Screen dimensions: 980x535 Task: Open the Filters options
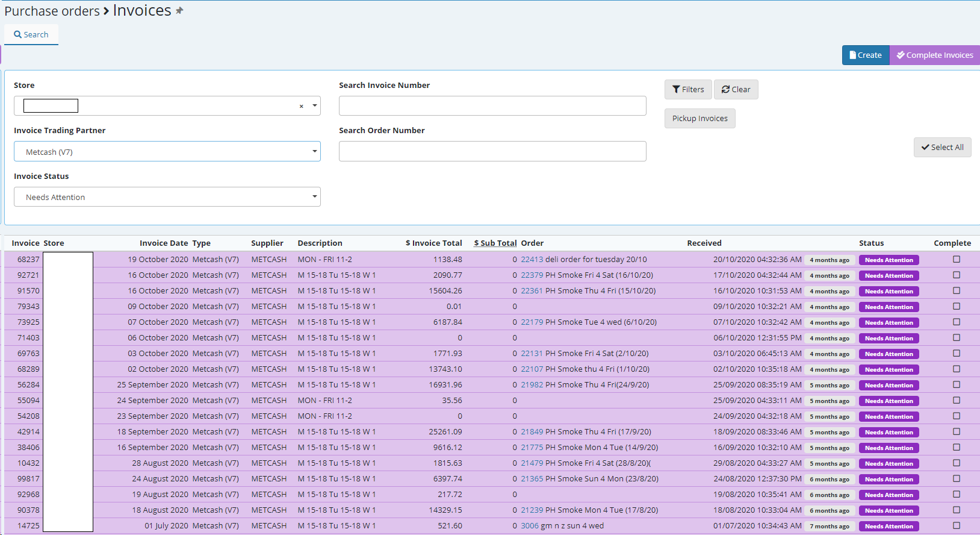tap(688, 89)
